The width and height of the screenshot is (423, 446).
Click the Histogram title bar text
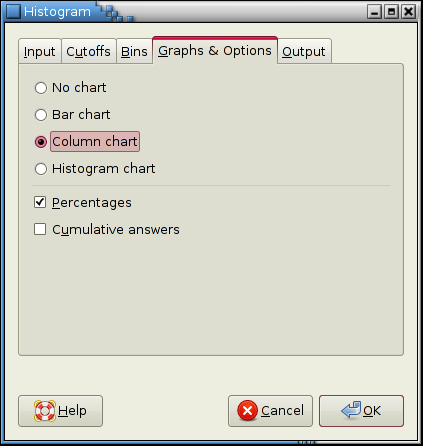point(57,12)
